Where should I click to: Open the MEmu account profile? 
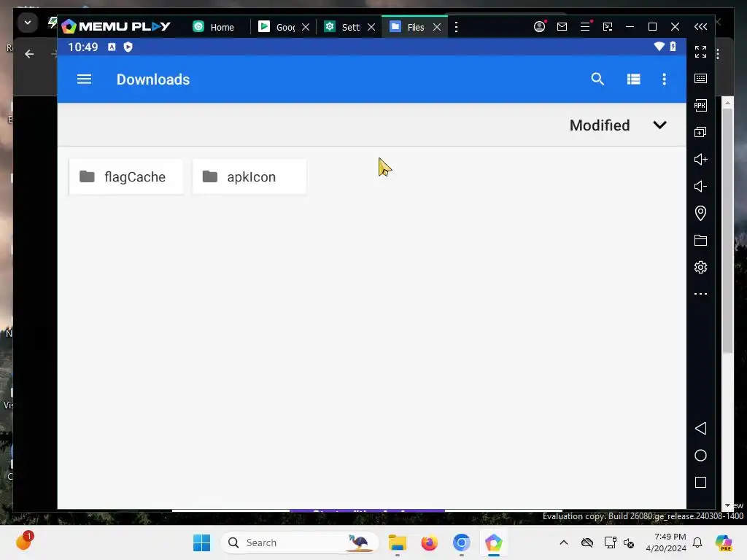pos(539,27)
